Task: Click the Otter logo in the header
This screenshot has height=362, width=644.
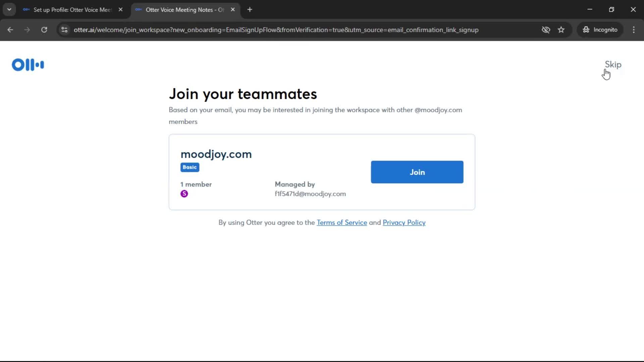Action: pyautogui.click(x=28, y=65)
